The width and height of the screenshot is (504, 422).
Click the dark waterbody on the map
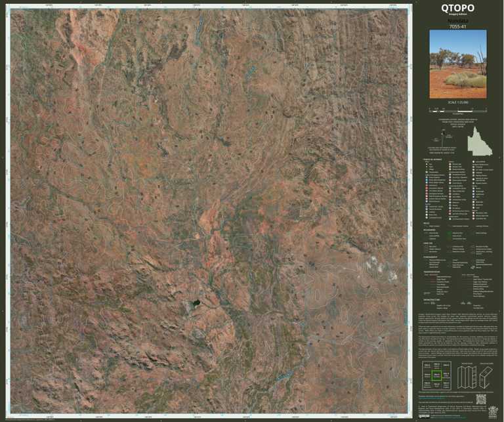point(196,303)
